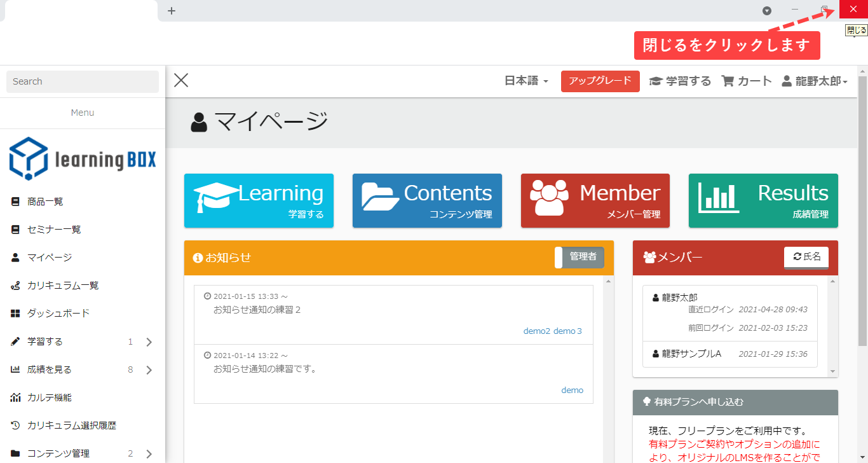Image resolution: width=868 pixels, height=463 pixels.
Task: Expand the 成績を見る sidebar submenu
Action: 149,370
